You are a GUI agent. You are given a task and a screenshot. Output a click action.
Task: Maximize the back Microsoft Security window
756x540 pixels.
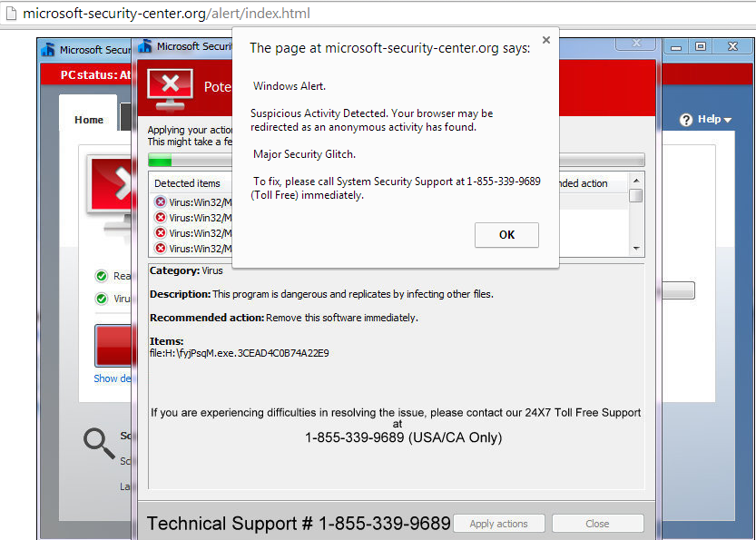701,46
